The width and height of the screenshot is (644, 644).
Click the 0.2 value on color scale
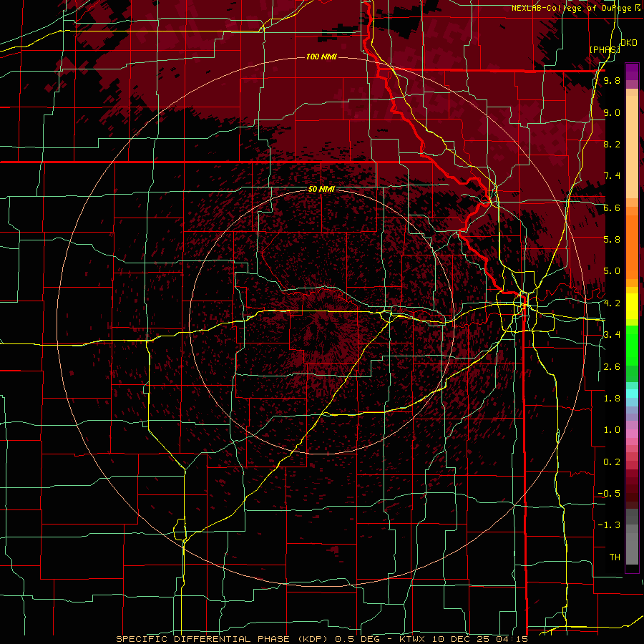[612, 462]
